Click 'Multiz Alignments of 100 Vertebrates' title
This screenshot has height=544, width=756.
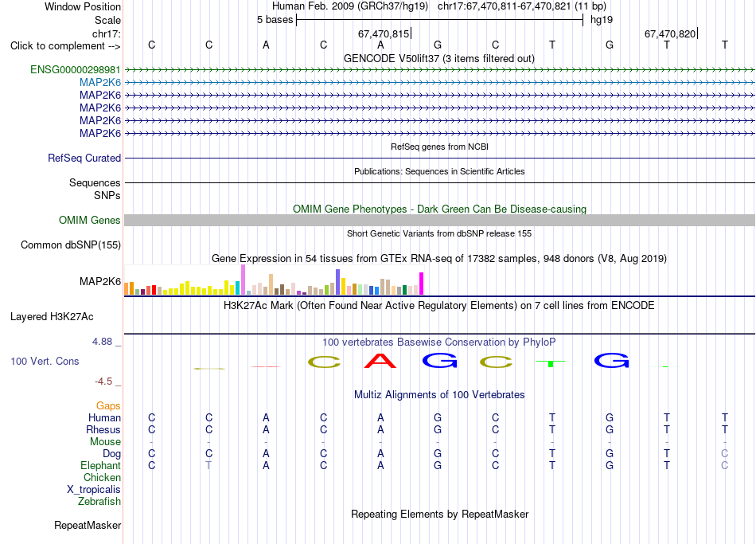[439, 395]
